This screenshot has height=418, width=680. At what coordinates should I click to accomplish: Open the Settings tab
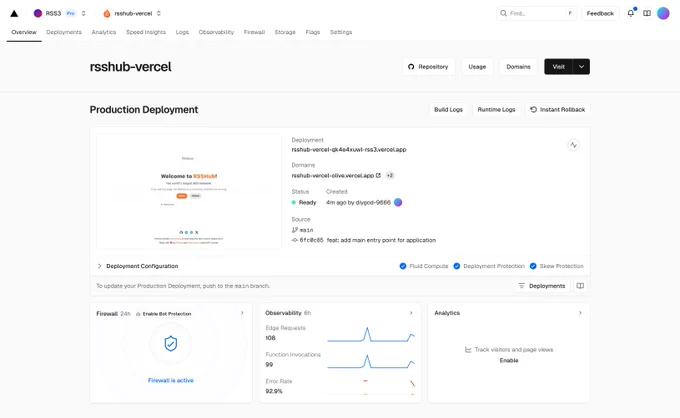point(341,32)
